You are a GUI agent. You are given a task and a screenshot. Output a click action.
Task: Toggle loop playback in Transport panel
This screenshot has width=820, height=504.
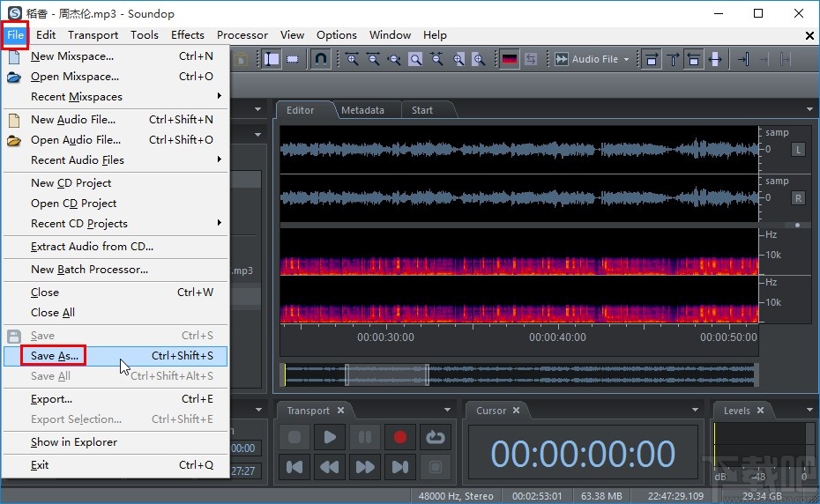point(435,437)
